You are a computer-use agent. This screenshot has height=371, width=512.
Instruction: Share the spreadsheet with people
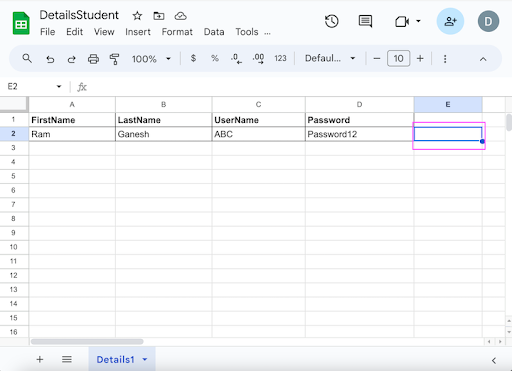(x=450, y=22)
